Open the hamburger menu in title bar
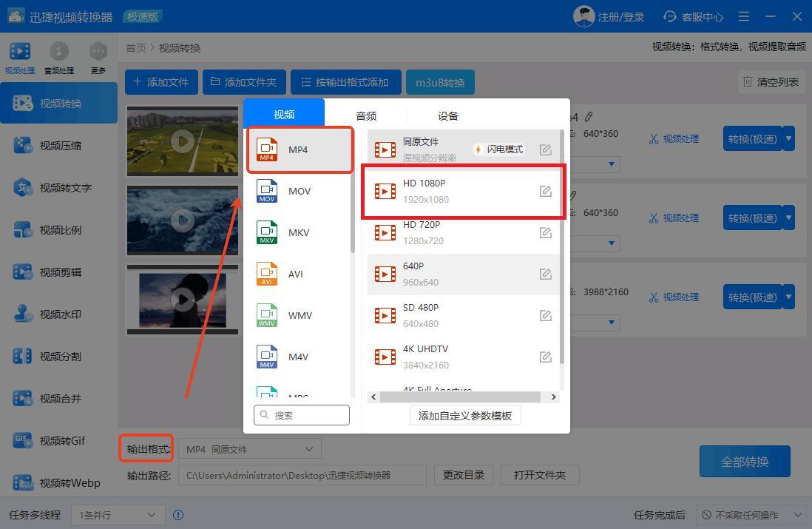 pyautogui.click(x=744, y=16)
